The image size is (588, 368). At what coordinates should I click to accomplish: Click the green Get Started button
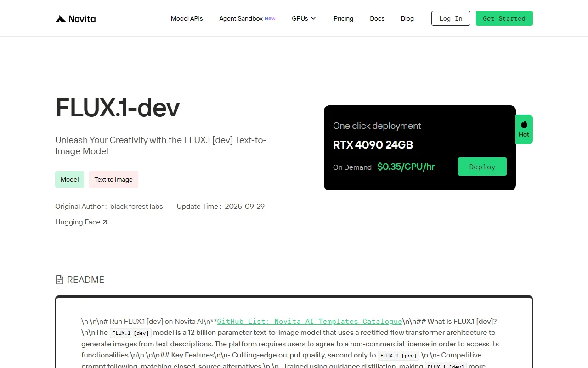[x=504, y=18]
